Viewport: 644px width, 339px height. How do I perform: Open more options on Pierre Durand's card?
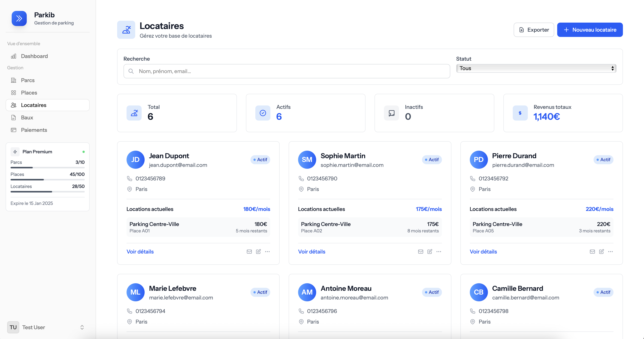coord(610,251)
